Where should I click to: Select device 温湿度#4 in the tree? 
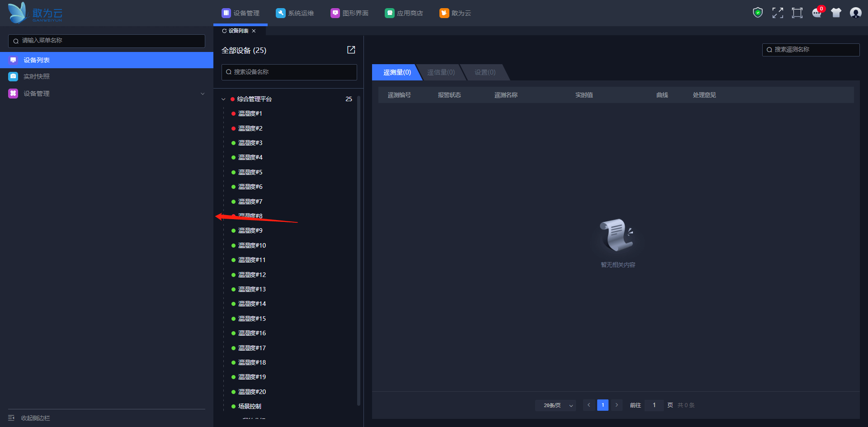coord(250,157)
